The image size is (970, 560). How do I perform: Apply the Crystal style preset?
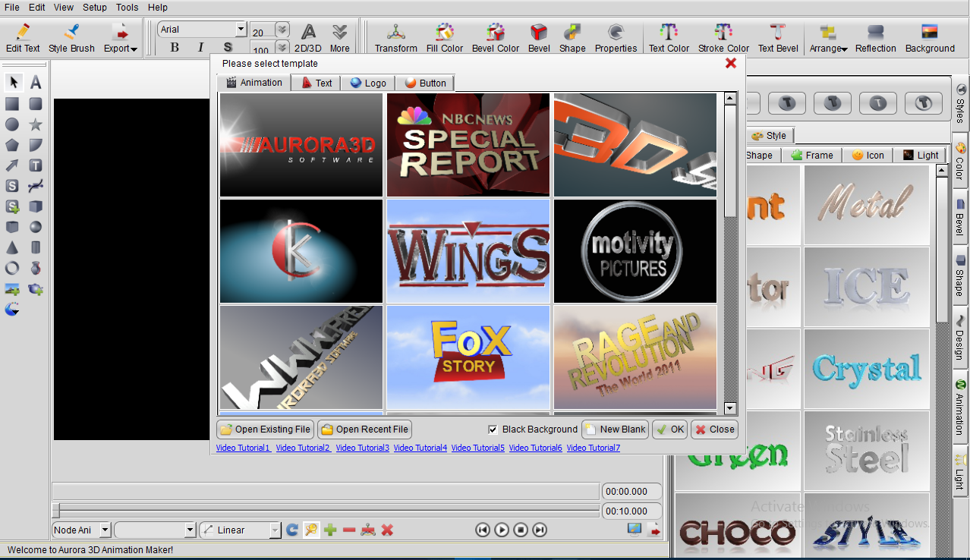click(867, 369)
